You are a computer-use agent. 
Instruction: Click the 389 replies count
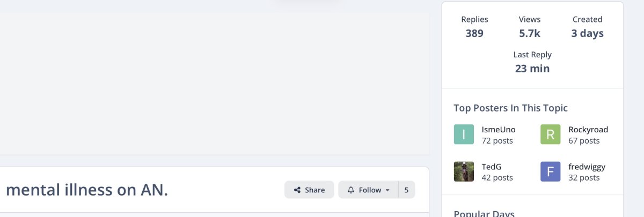[474, 33]
